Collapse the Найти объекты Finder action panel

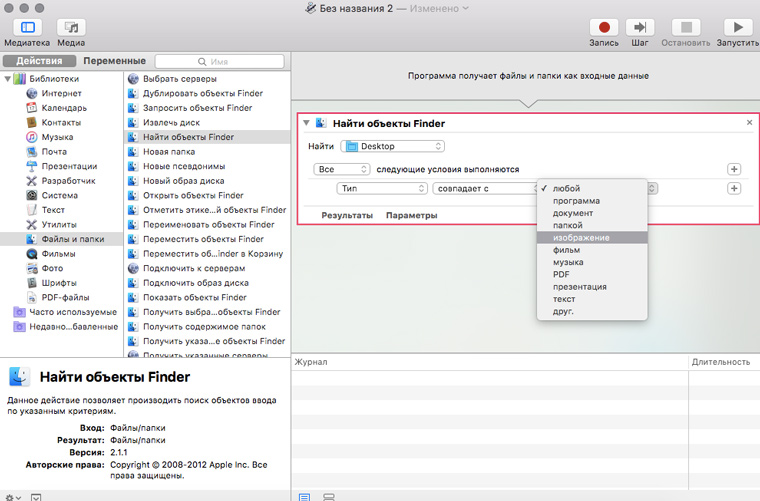[306, 123]
